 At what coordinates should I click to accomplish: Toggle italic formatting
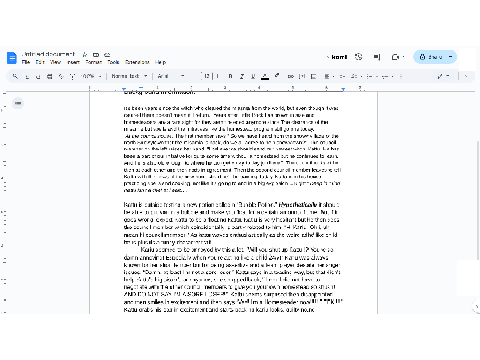point(242,76)
